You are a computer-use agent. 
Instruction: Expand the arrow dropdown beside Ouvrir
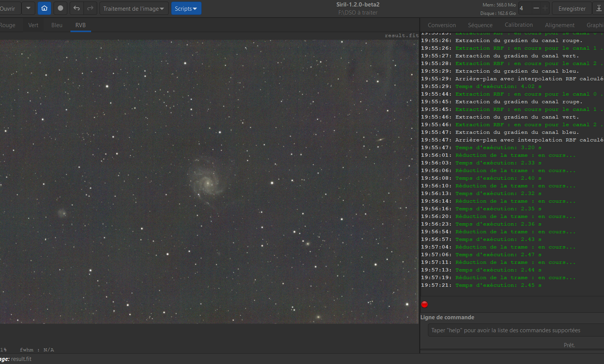pyautogui.click(x=28, y=8)
